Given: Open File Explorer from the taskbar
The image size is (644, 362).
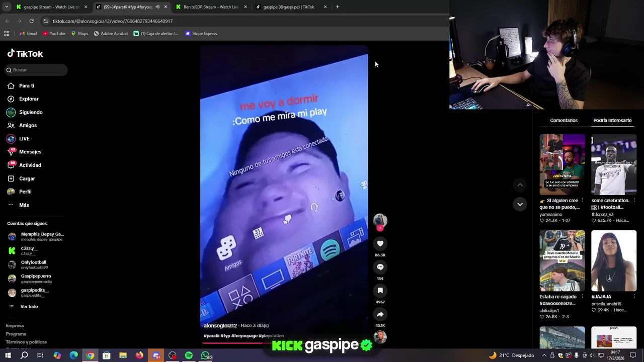Looking at the screenshot, I should click(x=123, y=355).
